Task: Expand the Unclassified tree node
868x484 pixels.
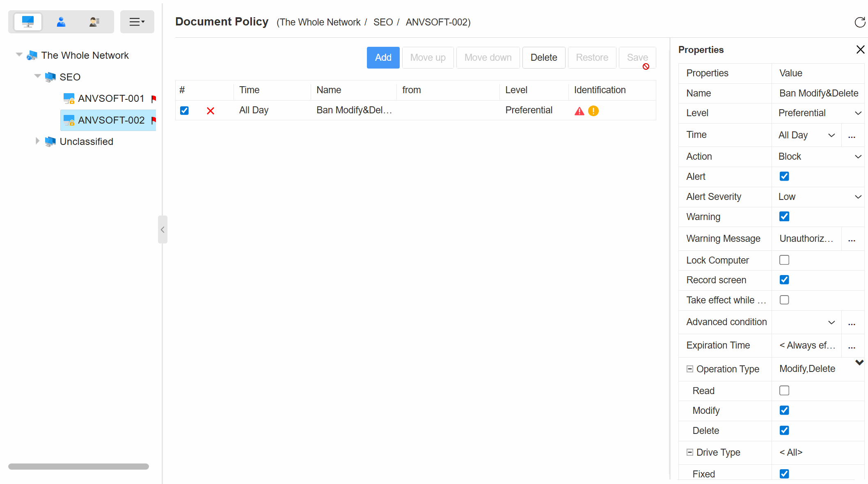Action: pyautogui.click(x=37, y=141)
